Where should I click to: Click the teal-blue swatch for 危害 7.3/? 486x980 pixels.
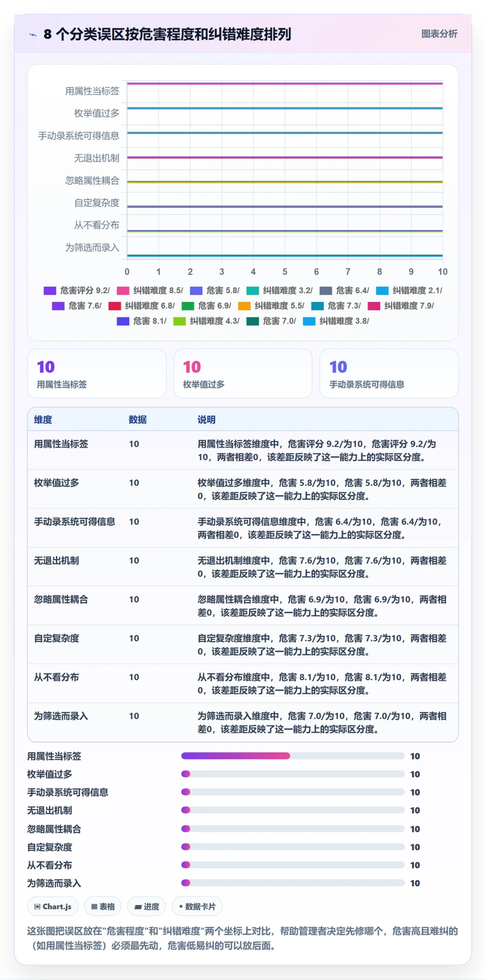(x=317, y=306)
